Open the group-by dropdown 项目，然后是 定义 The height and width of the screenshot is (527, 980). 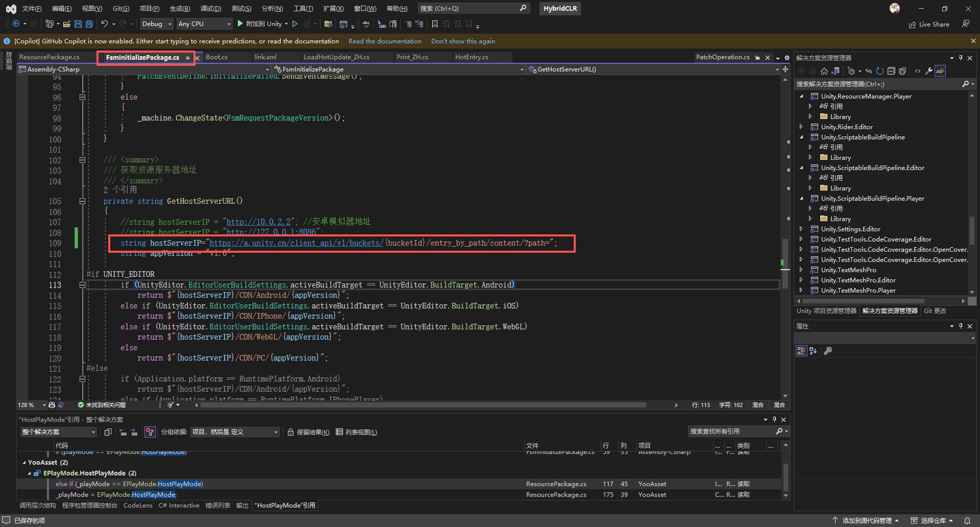point(235,432)
